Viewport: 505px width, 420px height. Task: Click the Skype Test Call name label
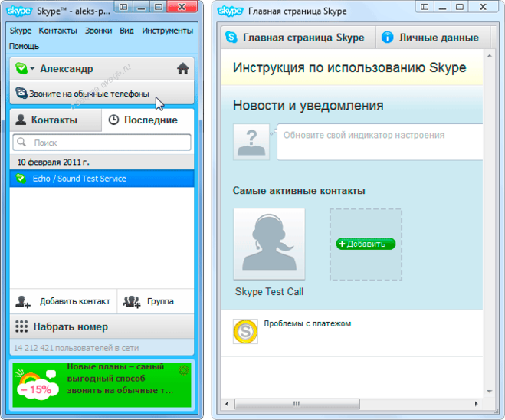(269, 292)
